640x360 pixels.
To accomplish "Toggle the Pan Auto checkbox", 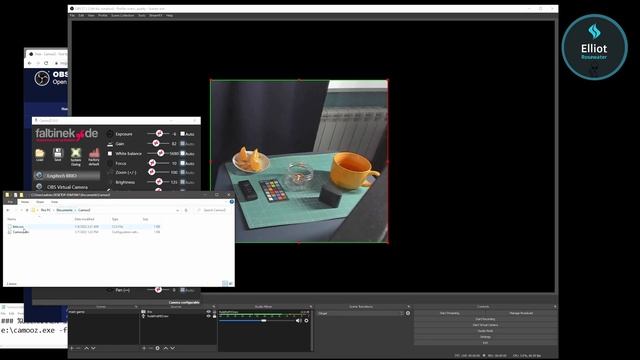I will pyautogui.click(x=182, y=290).
